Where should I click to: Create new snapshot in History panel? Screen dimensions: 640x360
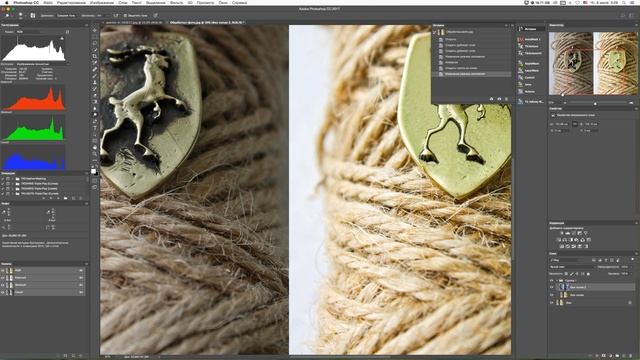coord(499,99)
